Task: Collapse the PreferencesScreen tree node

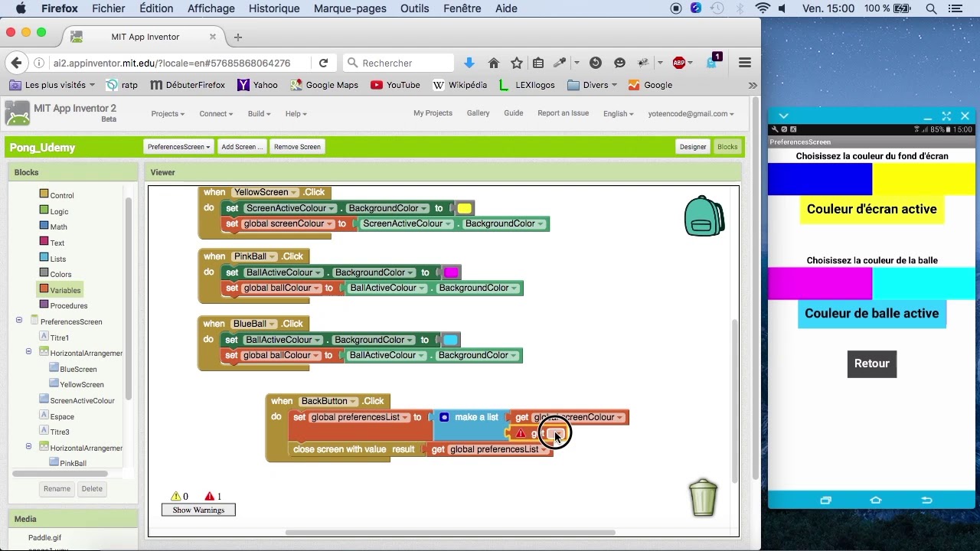Action: click(x=19, y=321)
